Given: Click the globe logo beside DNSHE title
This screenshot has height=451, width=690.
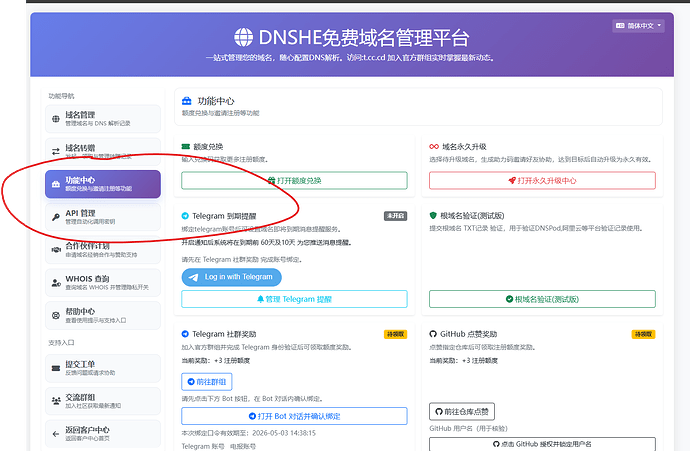Looking at the screenshot, I should pos(243,37).
